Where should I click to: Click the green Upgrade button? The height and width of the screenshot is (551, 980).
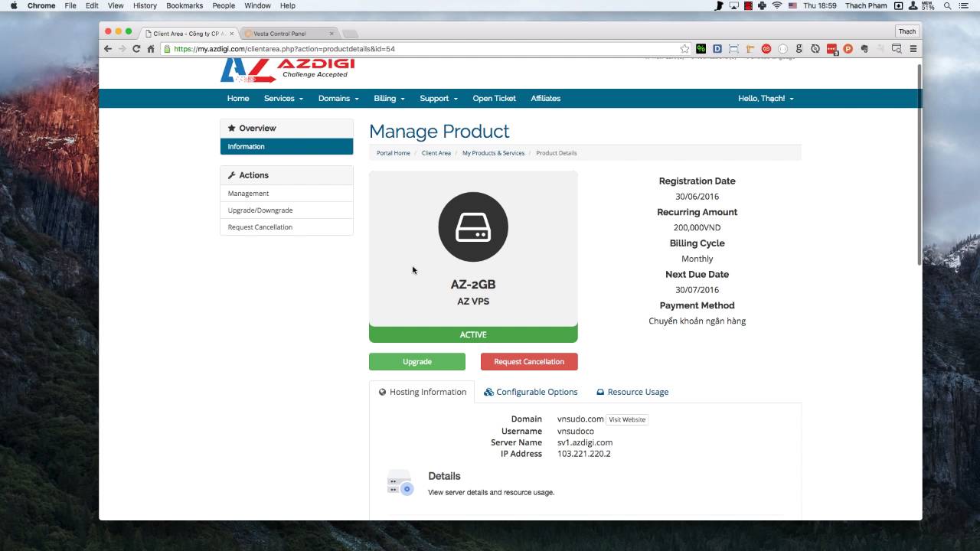pos(417,361)
